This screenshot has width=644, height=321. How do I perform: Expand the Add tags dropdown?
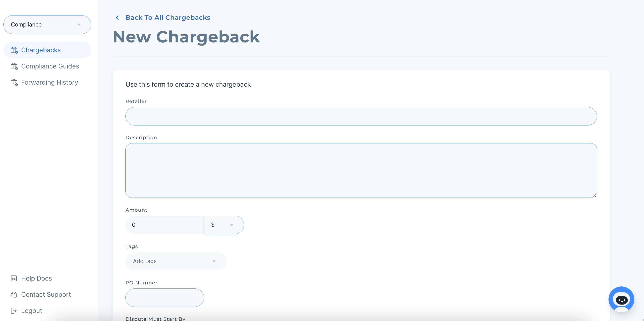pos(176,261)
